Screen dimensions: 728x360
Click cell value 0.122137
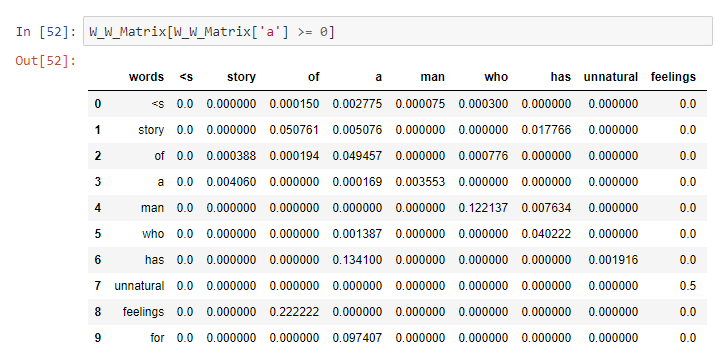(x=483, y=208)
